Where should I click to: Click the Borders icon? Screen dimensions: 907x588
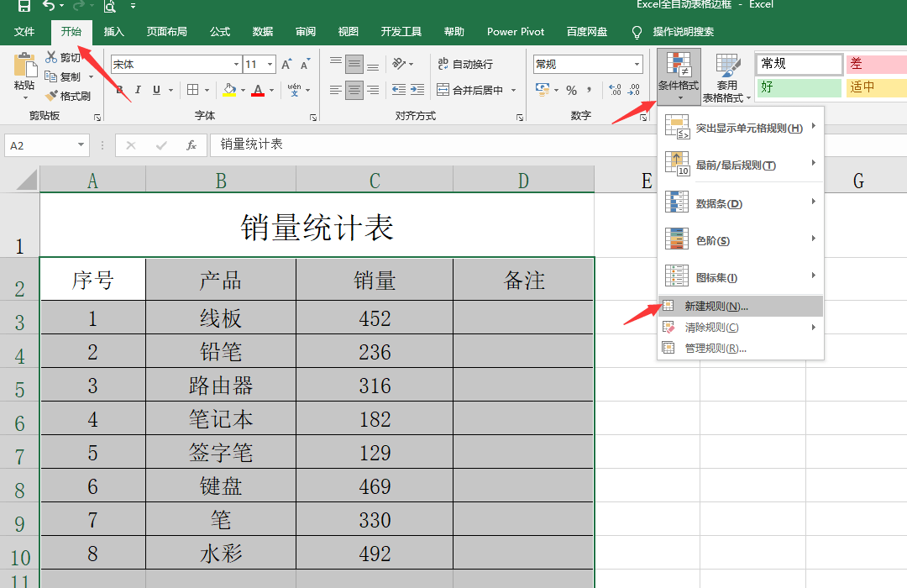point(192,90)
